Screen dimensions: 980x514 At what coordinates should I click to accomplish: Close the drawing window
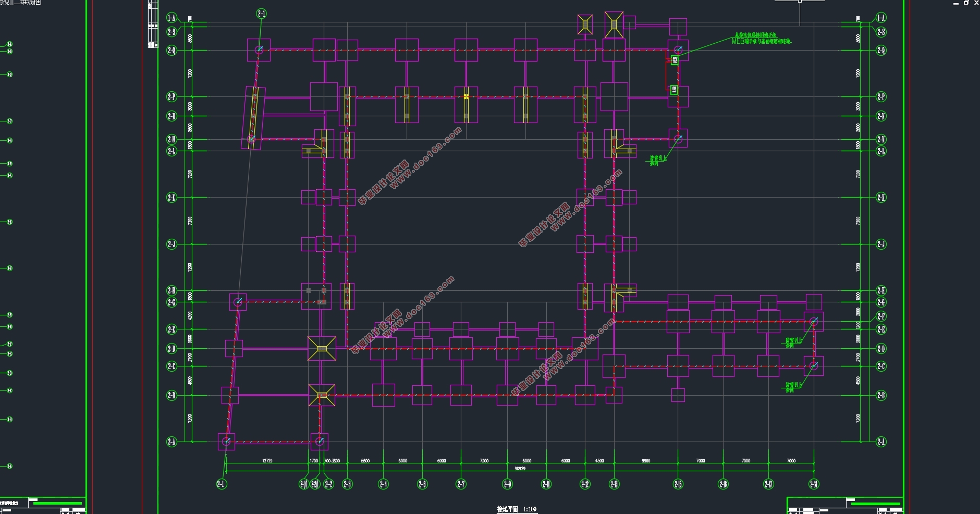coord(976,3)
